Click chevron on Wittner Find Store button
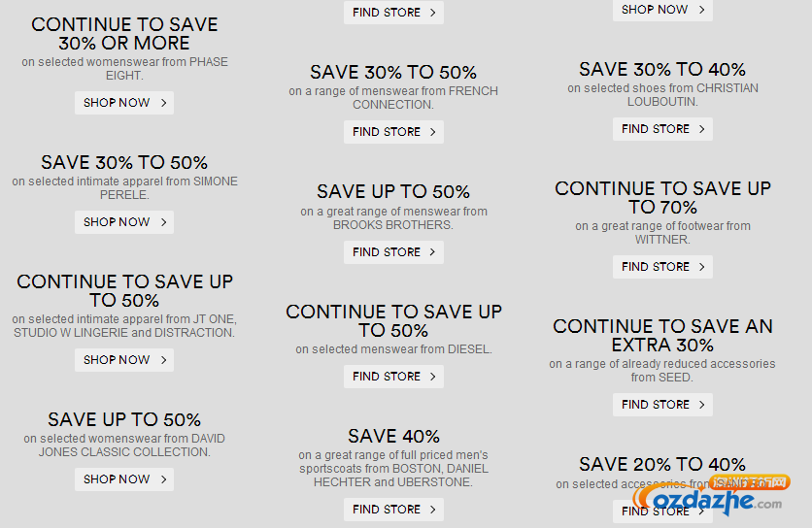Screen dimensions: 812x528 [x=702, y=266]
